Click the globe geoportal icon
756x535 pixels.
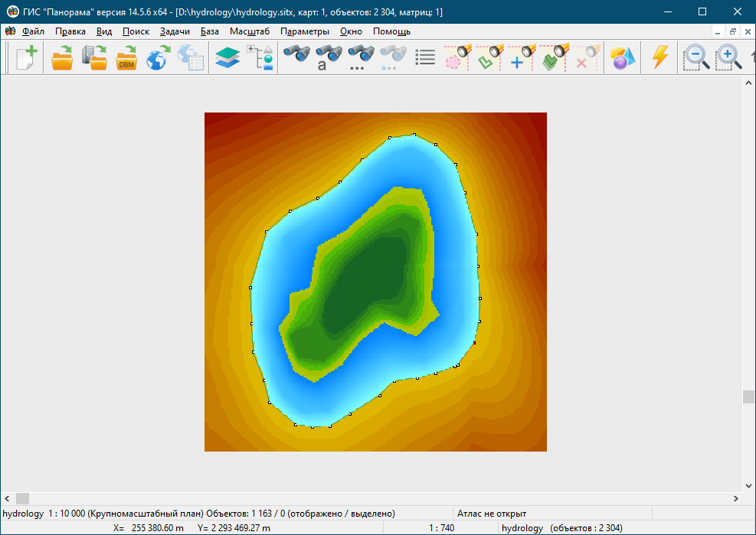pyautogui.click(x=158, y=58)
